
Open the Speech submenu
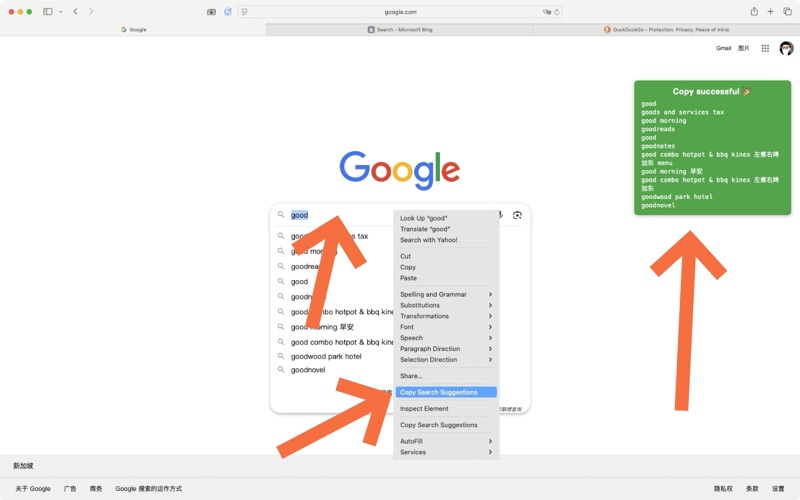point(445,338)
